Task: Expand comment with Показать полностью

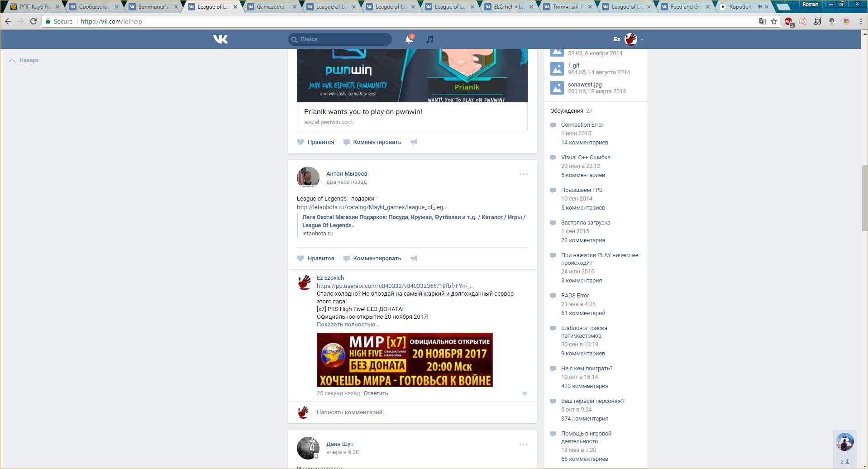Action: coord(348,325)
